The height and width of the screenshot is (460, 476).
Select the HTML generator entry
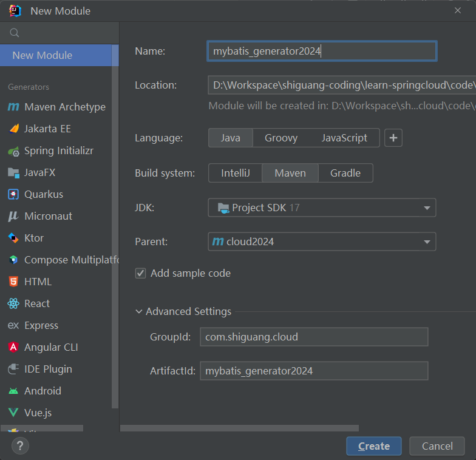(x=56, y=282)
